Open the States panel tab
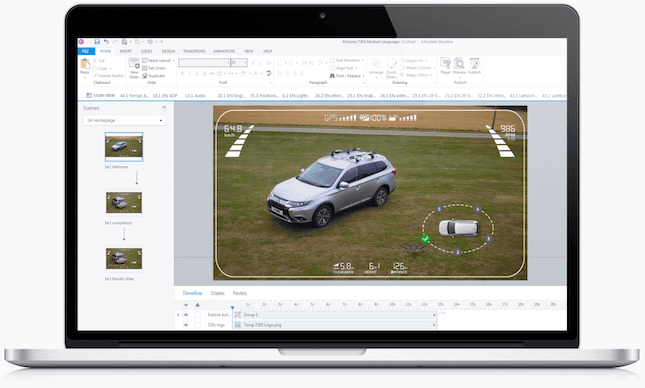 [x=218, y=293]
